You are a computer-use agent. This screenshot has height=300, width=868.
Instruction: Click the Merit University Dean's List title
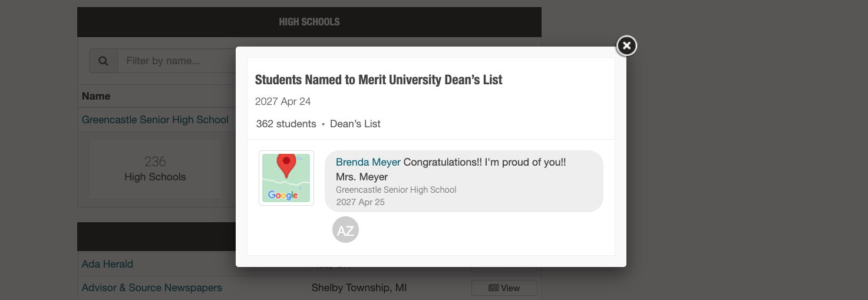[x=378, y=80]
